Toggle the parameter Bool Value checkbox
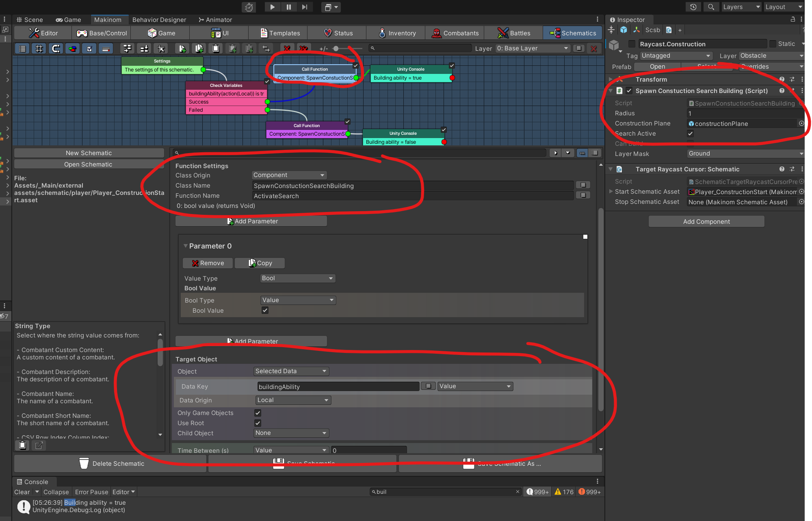 coord(265,310)
